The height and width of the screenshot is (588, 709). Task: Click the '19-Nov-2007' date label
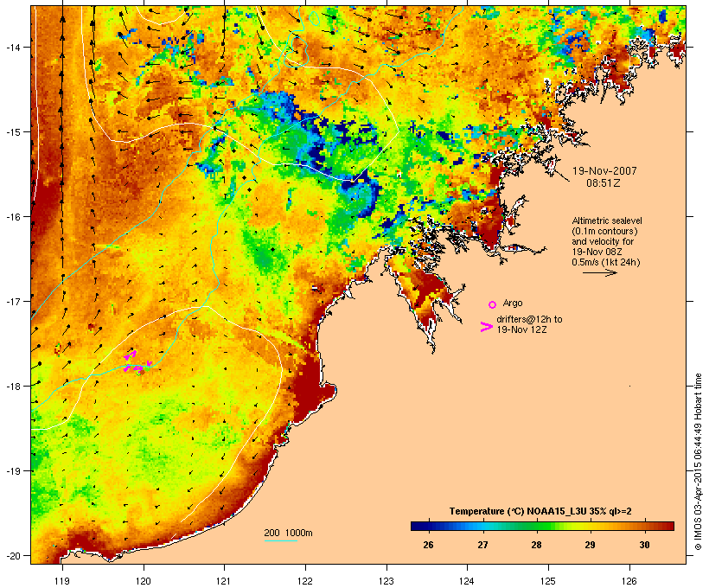pyautogui.click(x=604, y=171)
